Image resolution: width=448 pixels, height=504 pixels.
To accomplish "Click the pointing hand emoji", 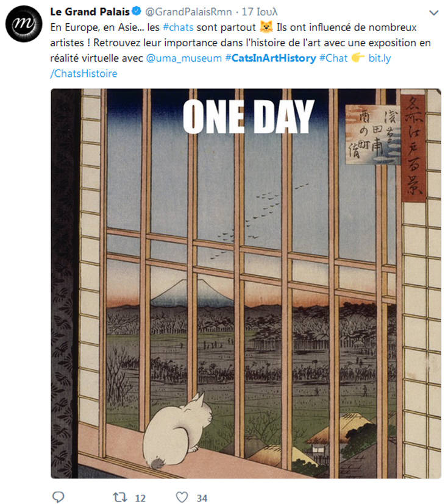I will click(358, 58).
